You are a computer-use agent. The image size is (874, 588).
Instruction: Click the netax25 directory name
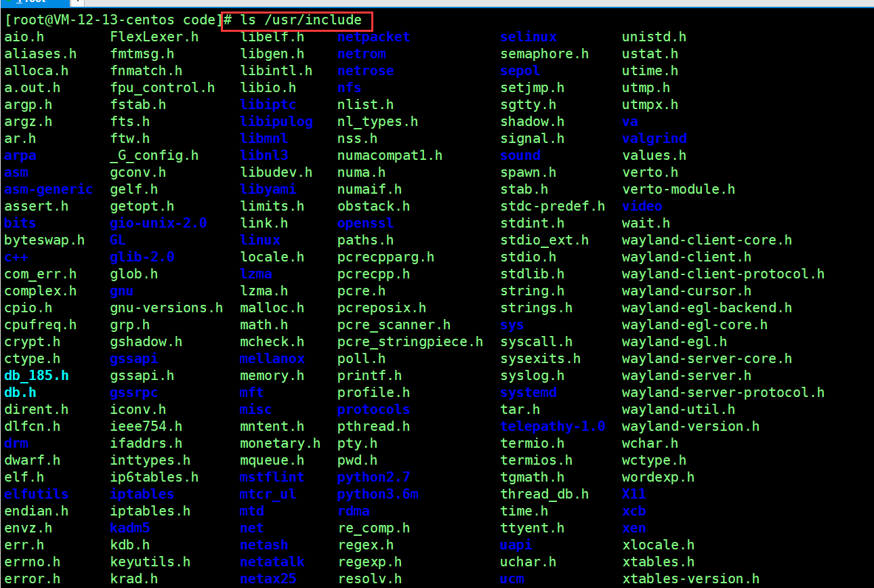pos(268,579)
